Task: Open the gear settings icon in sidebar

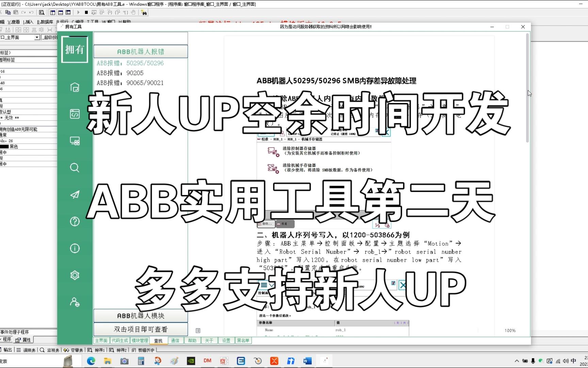Action: click(x=75, y=275)
